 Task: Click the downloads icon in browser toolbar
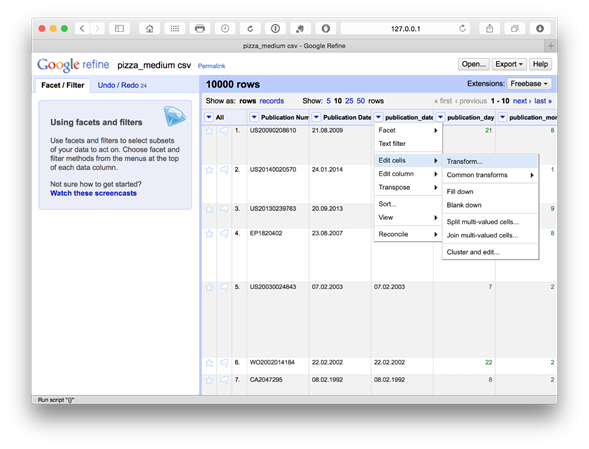tap(540, 29)
